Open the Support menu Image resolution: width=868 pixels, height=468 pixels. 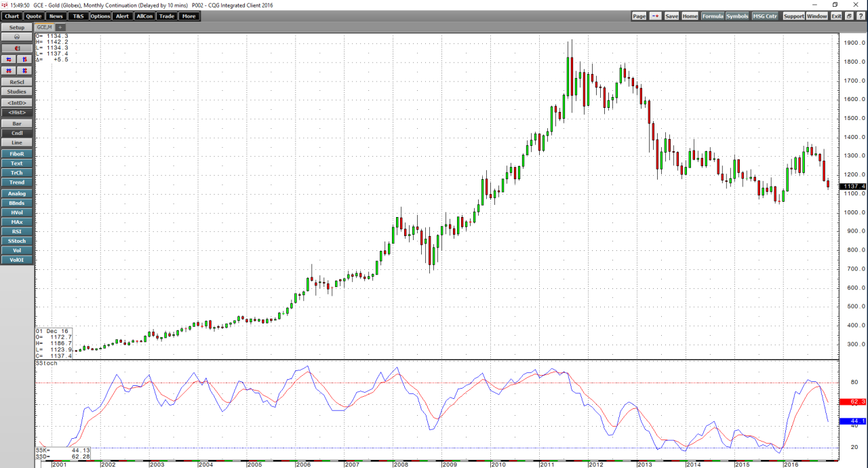pyautogui.click(x=793, y=16)
